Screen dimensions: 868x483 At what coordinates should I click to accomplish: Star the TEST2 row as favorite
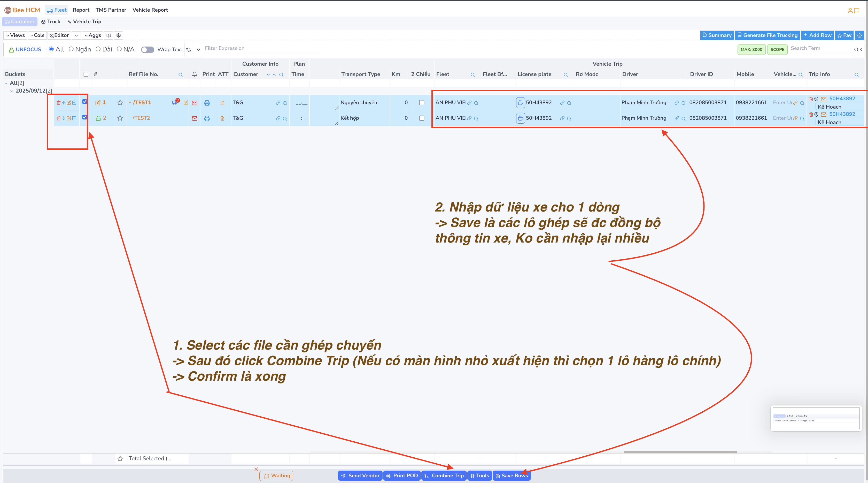tap(120, 118)
